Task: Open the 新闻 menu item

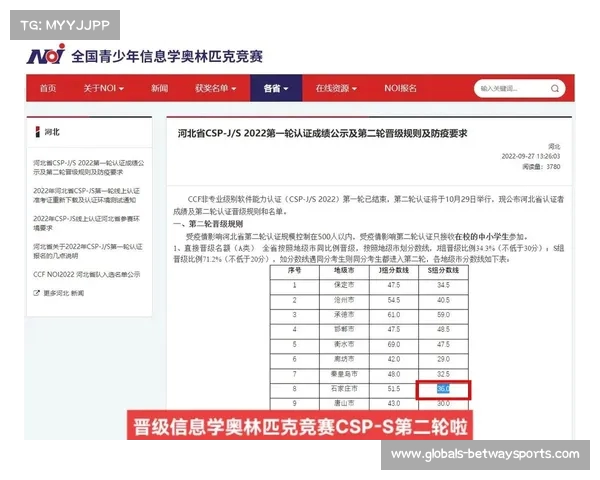Action: coord(159,88)
